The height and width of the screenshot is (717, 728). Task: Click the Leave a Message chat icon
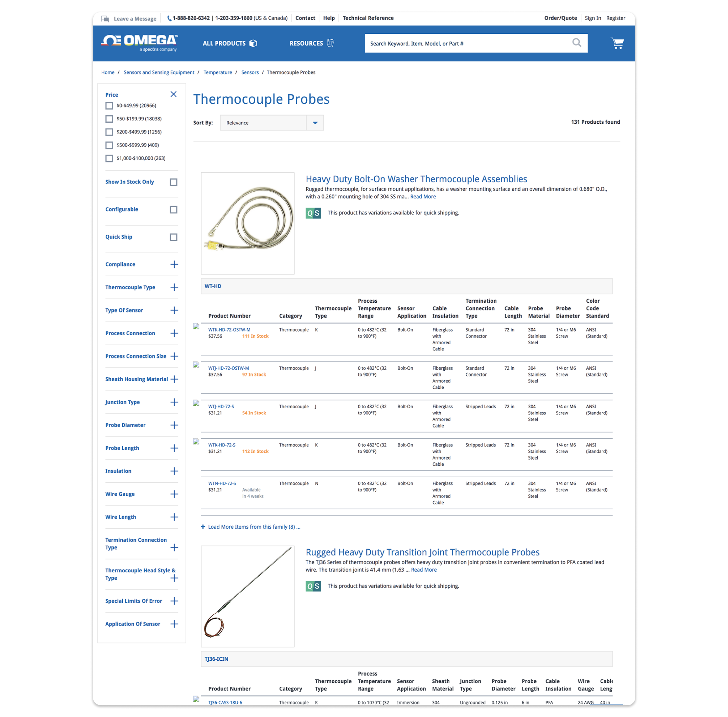click(105, 18)
